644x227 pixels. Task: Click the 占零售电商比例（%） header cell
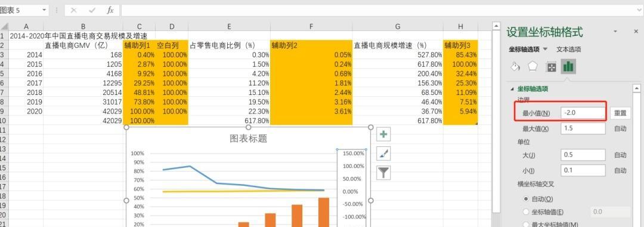point(229,45)
